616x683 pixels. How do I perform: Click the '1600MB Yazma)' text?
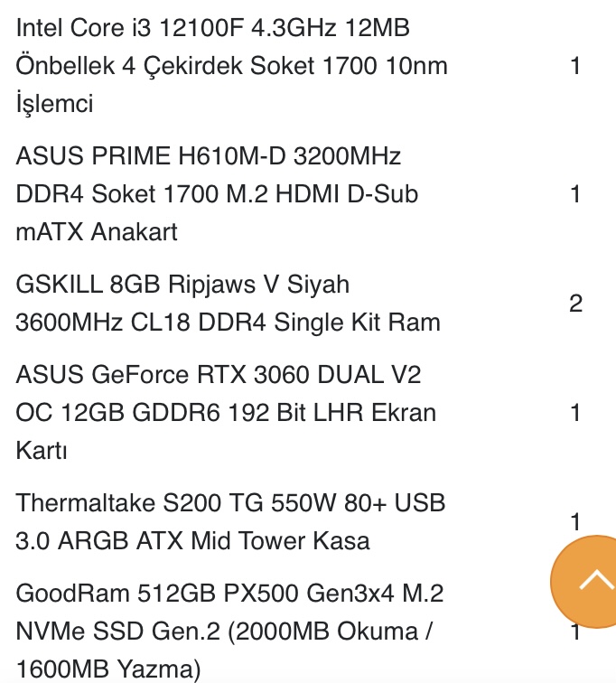pos(107,669)
